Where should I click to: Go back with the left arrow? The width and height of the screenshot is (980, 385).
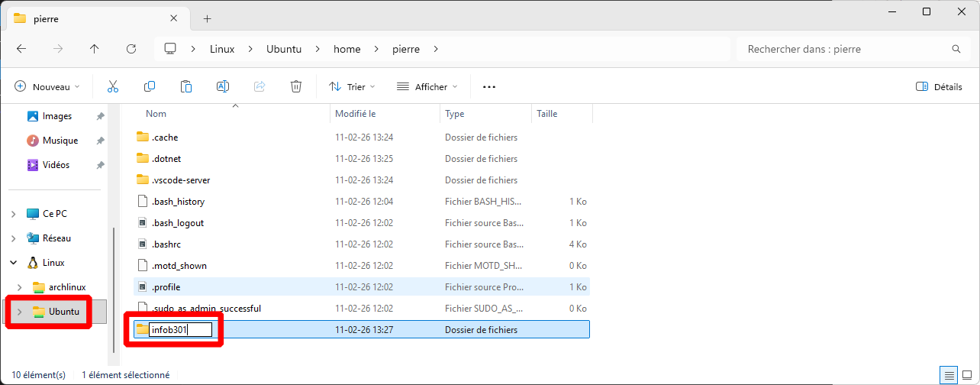pyautogui.click(x=21, y=49)
